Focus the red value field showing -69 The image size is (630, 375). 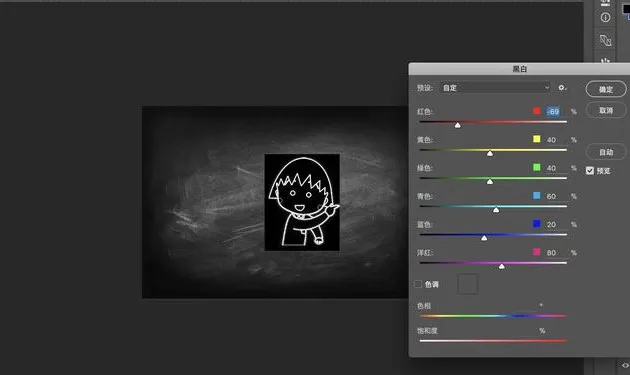click(556, 111)
